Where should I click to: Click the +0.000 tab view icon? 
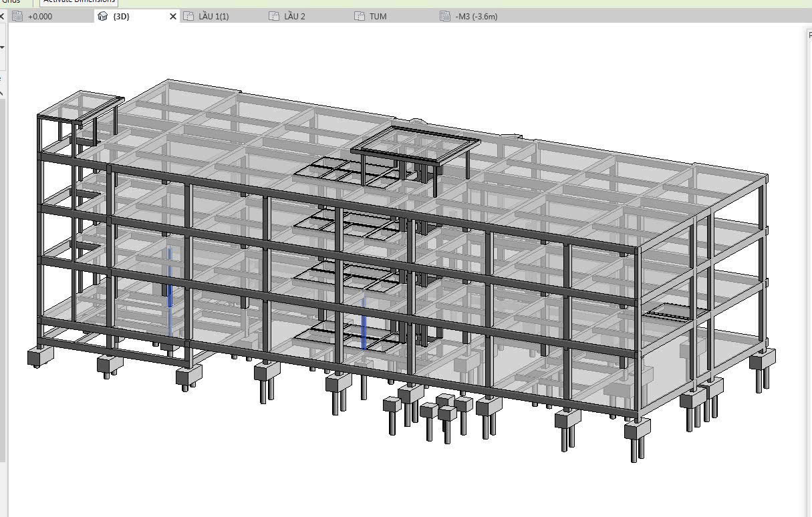pyautogui.click(x=17, y=17)
